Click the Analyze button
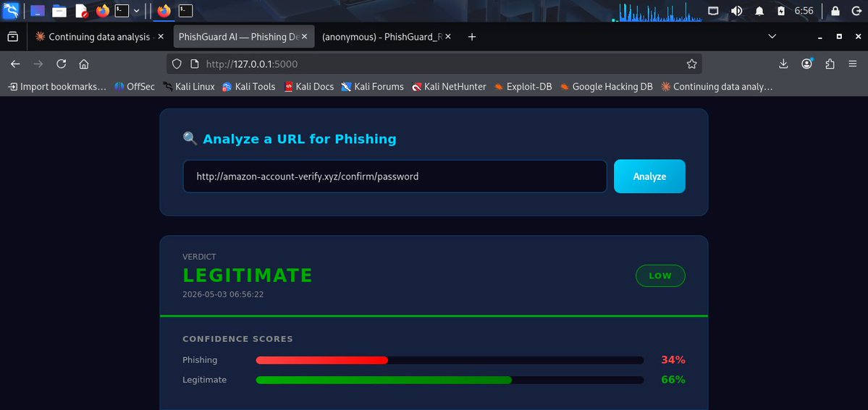Screen dimensions: 868x410 pos(649,176)
